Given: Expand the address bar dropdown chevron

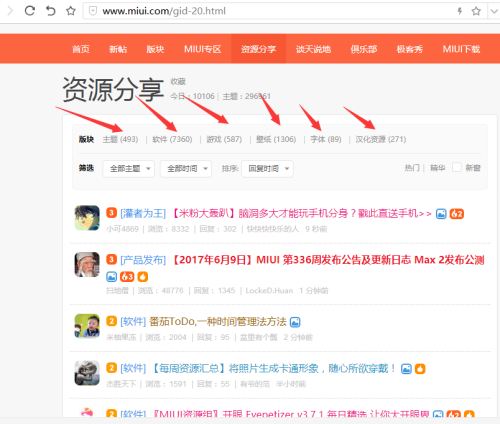Looking at the screenshot, I should [x=494, y=11].
